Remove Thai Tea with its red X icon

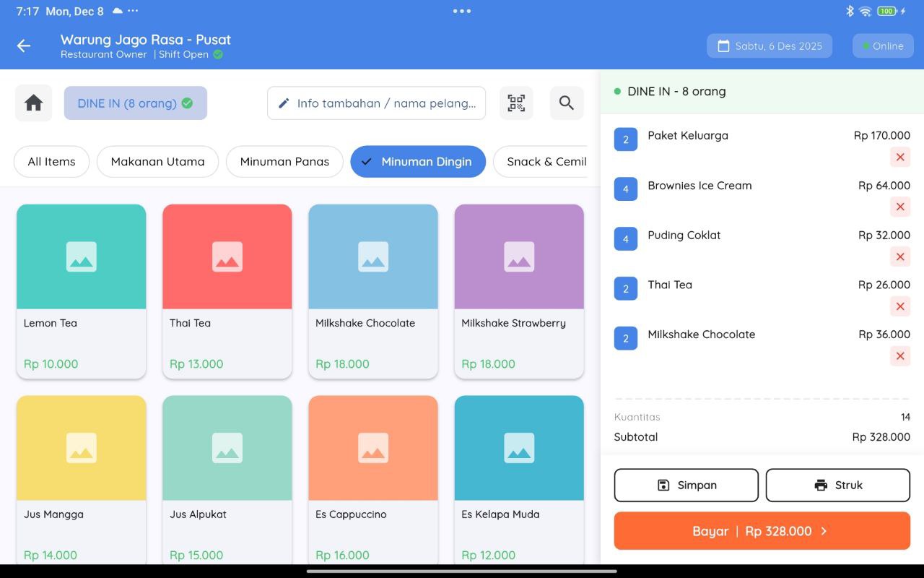coord(899,306)
